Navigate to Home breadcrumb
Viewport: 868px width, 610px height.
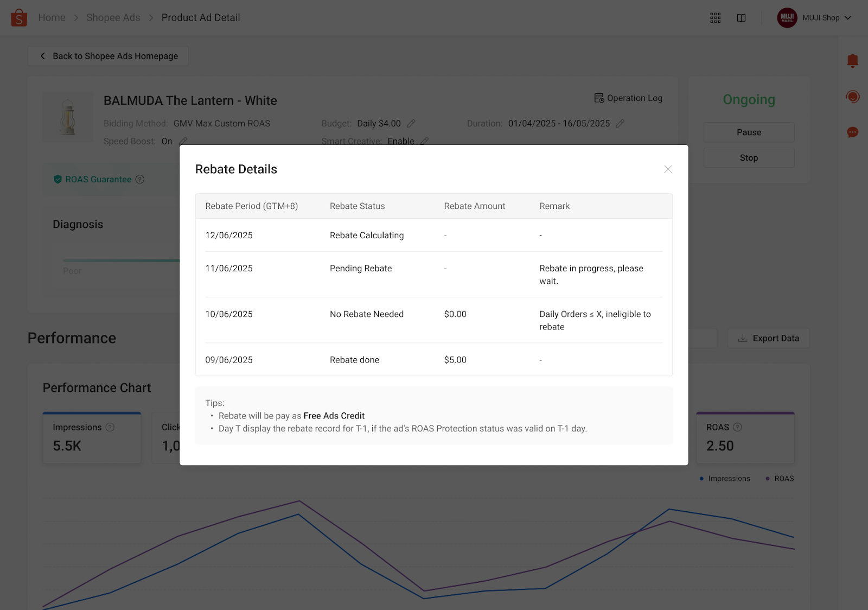pos(52,18)
